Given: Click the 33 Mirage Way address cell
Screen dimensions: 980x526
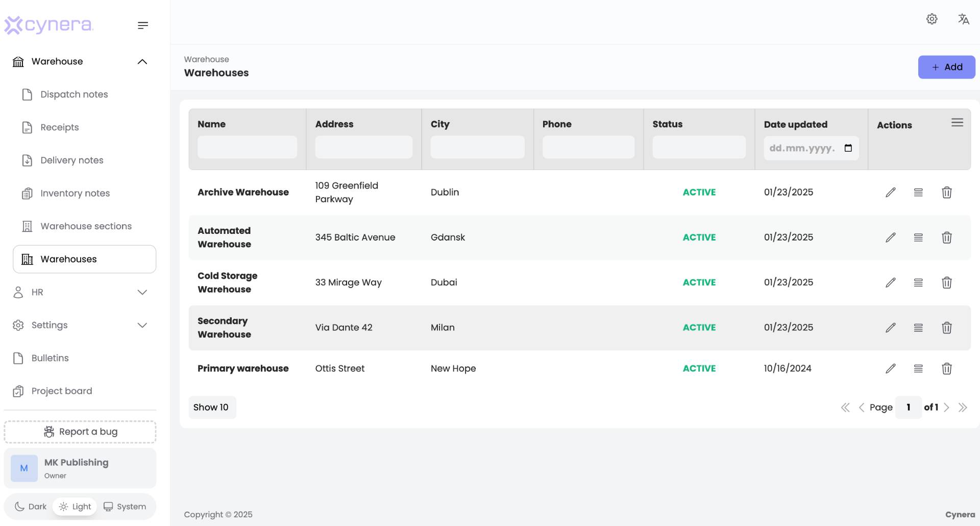Looking at the screenshot, I should (348, 282).
